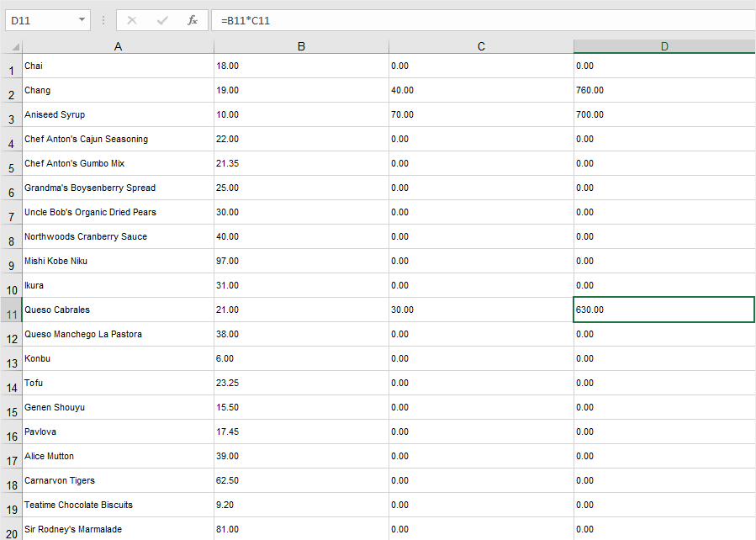Select the Sir Rodney's Marmalade cell
The width and height of the screenshot is (756, 540).
[118, 529]
